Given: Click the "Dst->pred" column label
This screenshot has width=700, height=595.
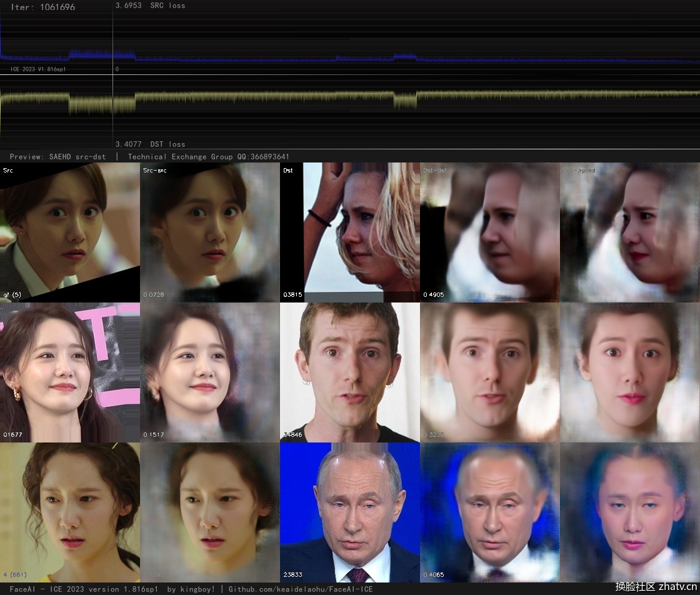Looking at the screenshot, I should point(579,170).
